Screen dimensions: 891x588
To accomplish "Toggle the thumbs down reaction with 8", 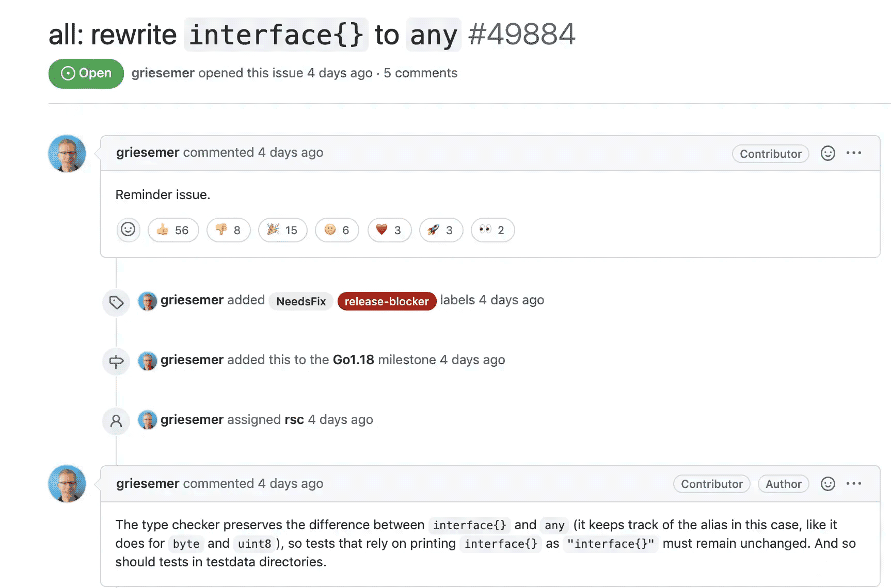I will point(228,230).
